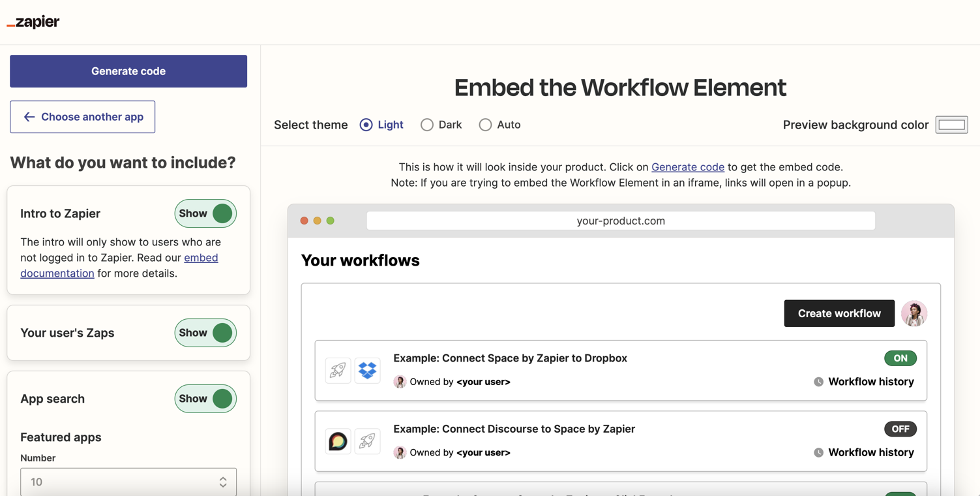Select the Dark theme radio button

click(x=427, y=125)
